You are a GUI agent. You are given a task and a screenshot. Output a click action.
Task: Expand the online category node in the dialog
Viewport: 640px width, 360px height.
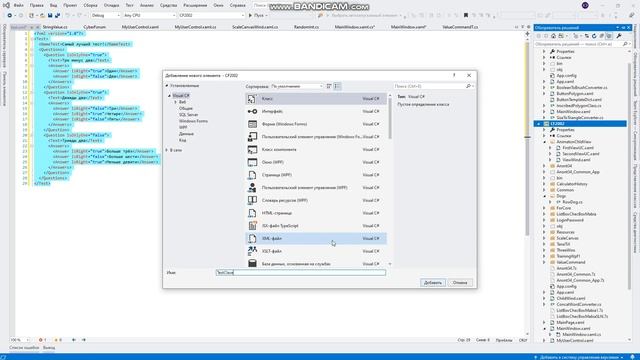click(x=167, y=150)
